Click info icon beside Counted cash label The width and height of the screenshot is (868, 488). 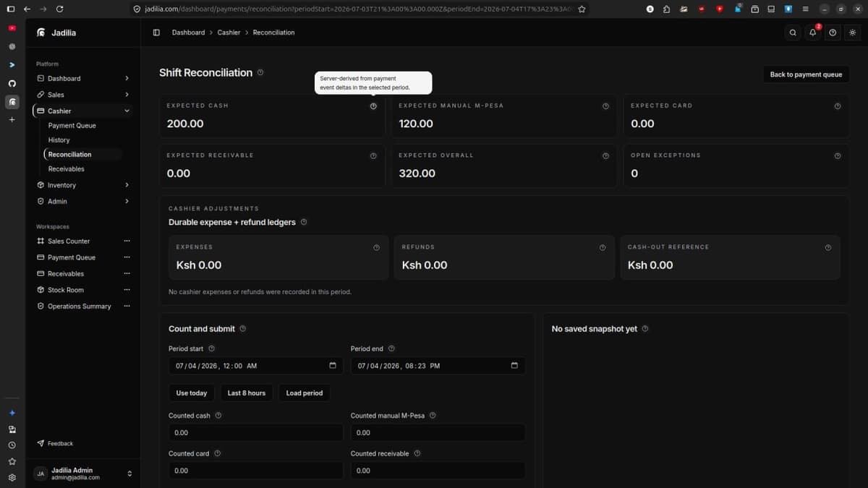(x=218, y=416)
